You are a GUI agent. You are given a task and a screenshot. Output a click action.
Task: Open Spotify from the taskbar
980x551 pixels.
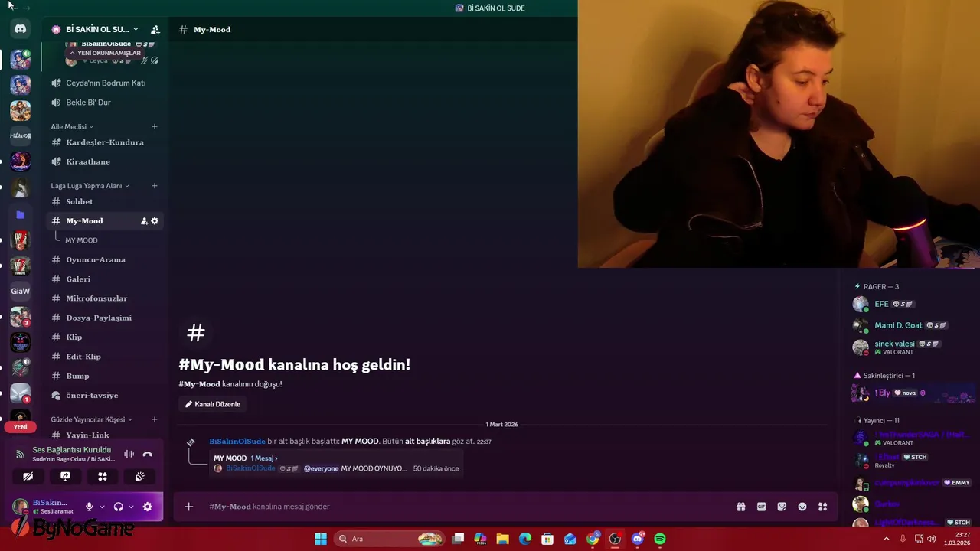(660, 539)
